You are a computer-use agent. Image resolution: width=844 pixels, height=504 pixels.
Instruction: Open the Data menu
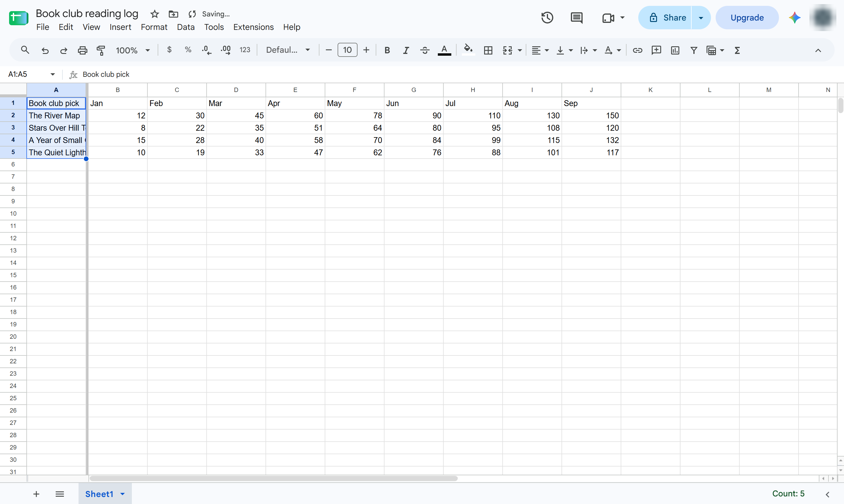click(x=186, y=27)
